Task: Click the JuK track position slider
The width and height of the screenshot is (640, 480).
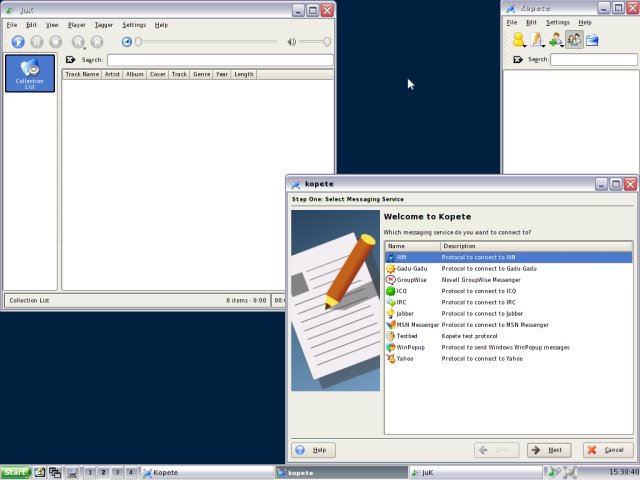Action: click(x=206, y=42)
